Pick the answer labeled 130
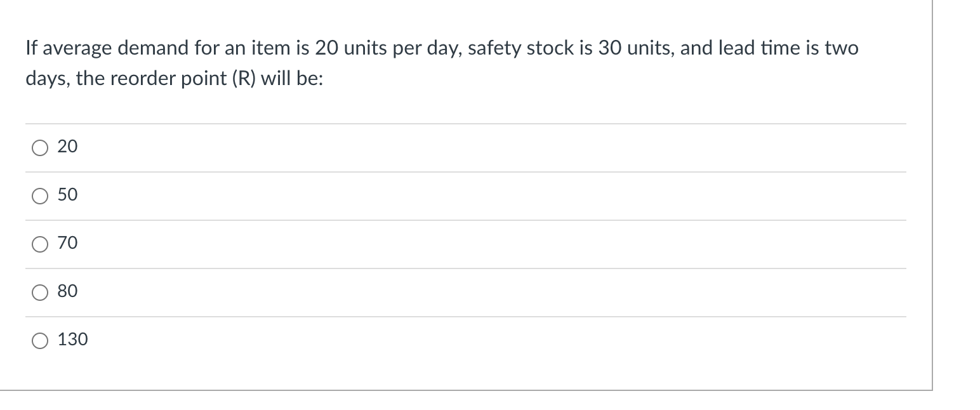 pos(73,340)
